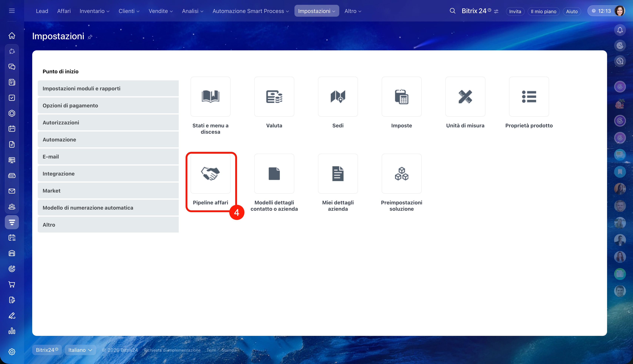Image resolution: width=633 pixels, height=364 pixels.
Task: Open the Italiano language selector
Action: pos(80,350)
